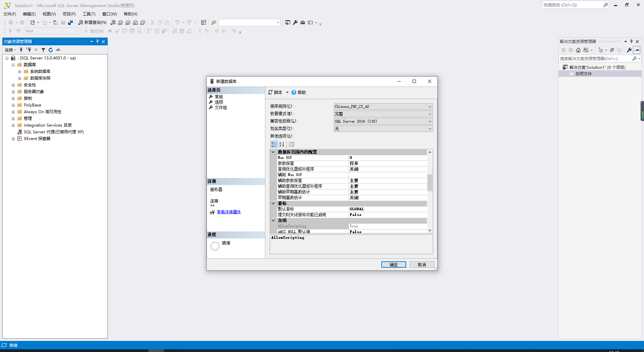644x352 pixels.
Task: Open the 文件(F) menu
Action: click(10, 14)
